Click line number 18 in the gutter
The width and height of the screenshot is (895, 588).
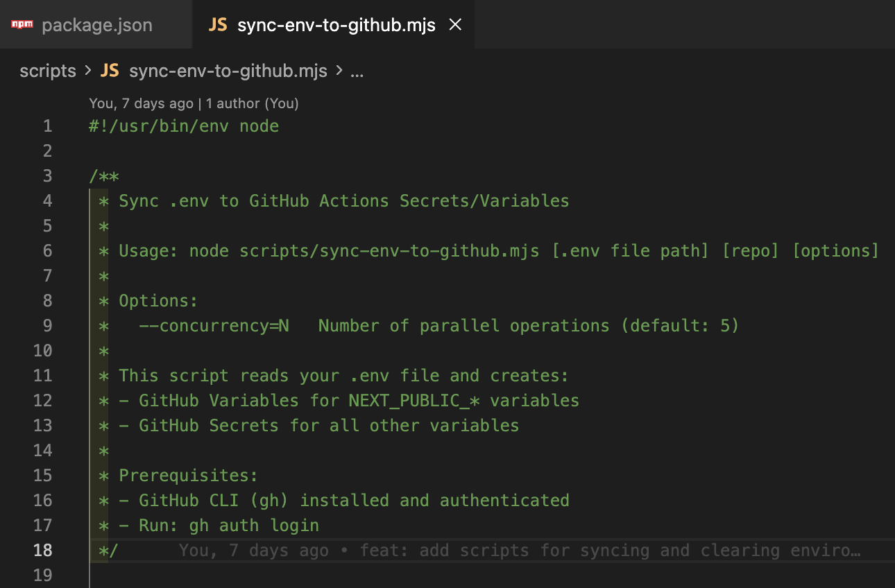tap(43, 551)
